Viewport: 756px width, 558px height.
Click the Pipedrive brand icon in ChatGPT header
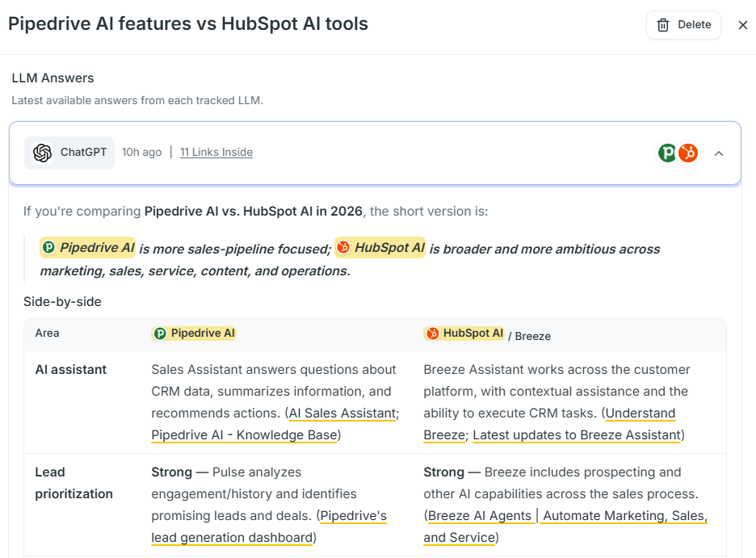(668, 153)
